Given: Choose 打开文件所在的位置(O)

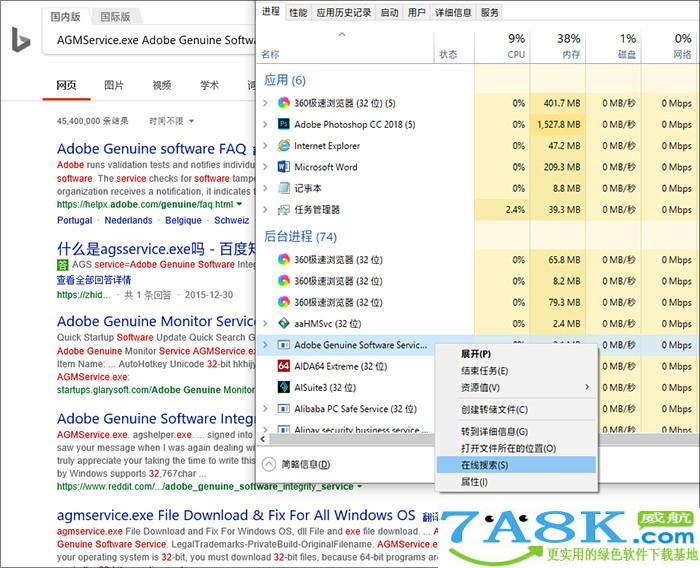Looking at the screenshot, I should click(517, 448).
